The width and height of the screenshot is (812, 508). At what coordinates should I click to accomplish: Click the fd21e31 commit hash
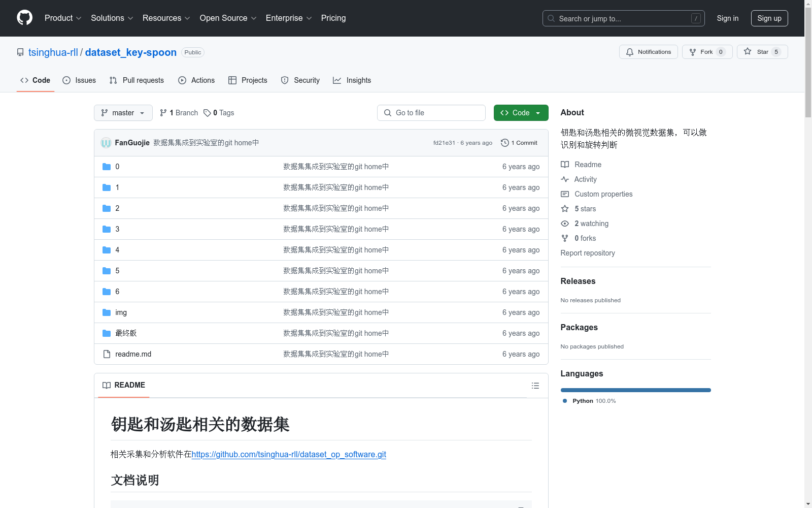pyautogui.click(x=444, y=143)
